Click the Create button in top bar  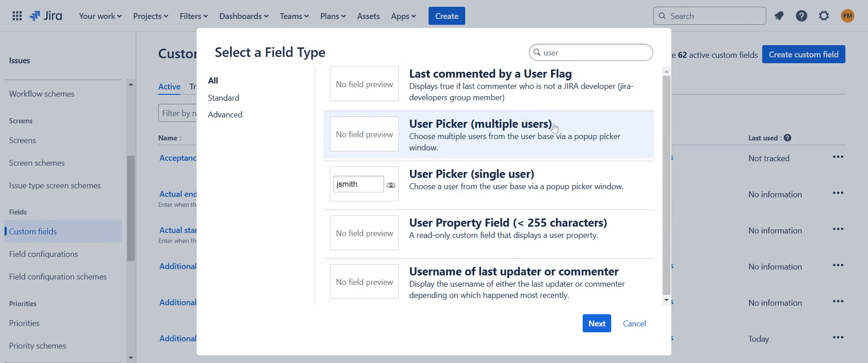447,16
